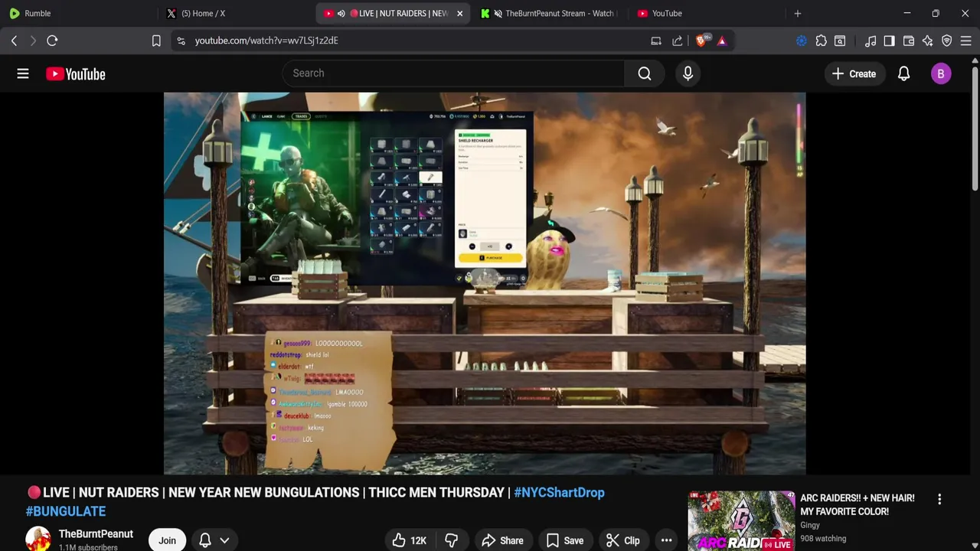Share this page icon in address bar

click(x=678, y=41)
